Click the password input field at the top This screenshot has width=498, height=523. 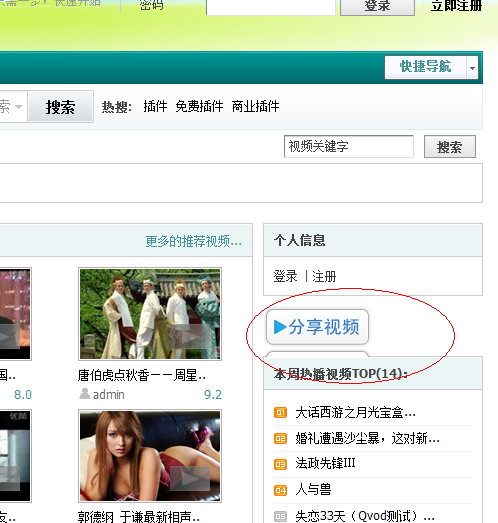coord(271,7)
